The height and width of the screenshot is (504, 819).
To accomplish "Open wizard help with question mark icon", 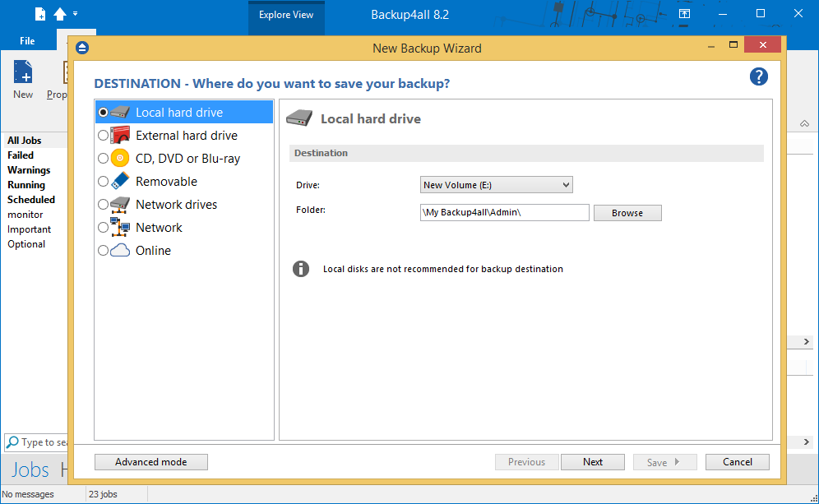I will pyautogui.click(x=758, y=76).
